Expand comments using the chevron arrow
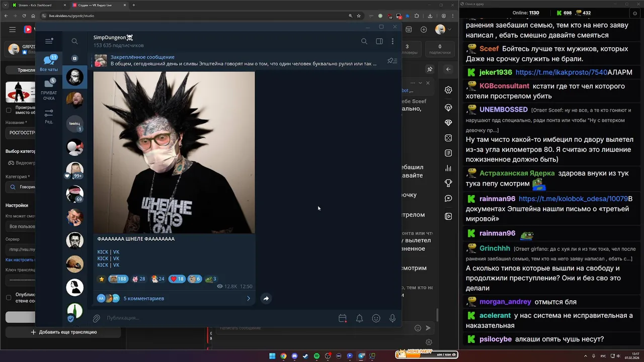Screen dimensions: 644x362 tap(248, 298)
